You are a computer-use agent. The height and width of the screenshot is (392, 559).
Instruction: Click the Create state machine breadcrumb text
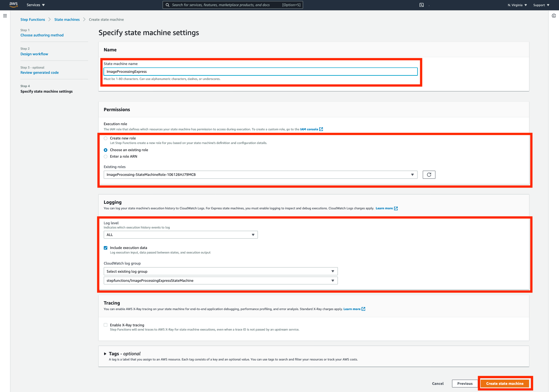click(106, 20)
